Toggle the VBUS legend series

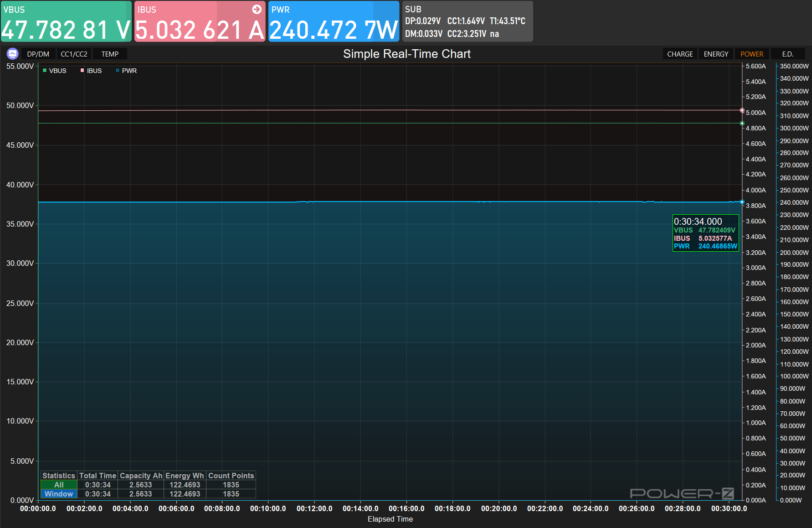(54, 71)
